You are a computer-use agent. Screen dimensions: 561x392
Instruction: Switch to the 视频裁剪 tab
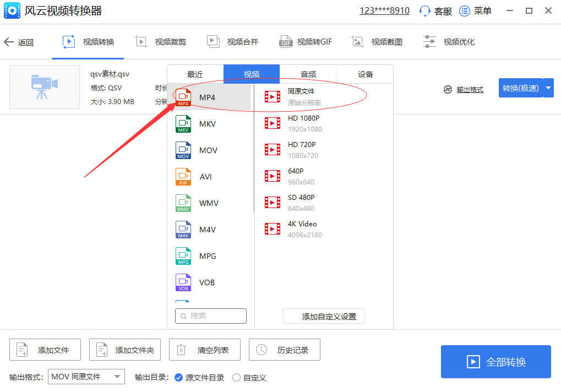point(161,42)
